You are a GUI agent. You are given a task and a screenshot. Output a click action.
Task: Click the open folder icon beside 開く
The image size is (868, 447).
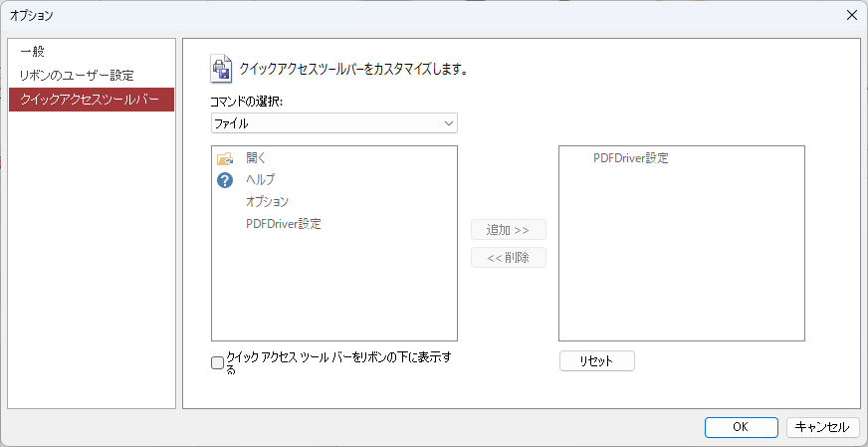[225, 158]
